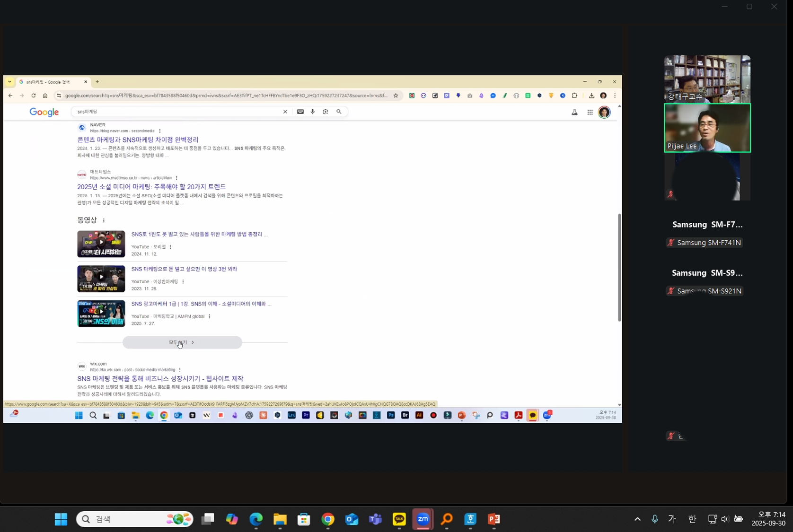Open the Google apps grid
Image resolution: width=793 pixels, height=532 pixels.
click(x=590, y=112)
